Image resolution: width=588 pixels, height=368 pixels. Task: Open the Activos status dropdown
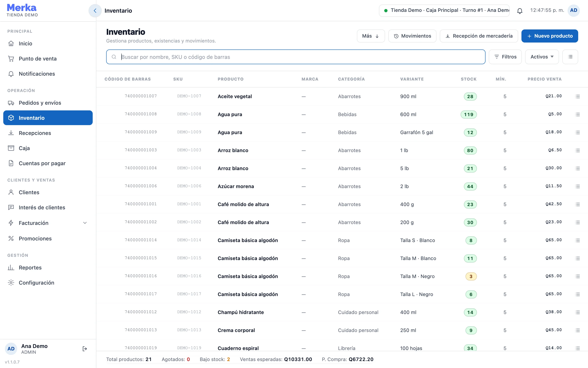coord(542,57)
